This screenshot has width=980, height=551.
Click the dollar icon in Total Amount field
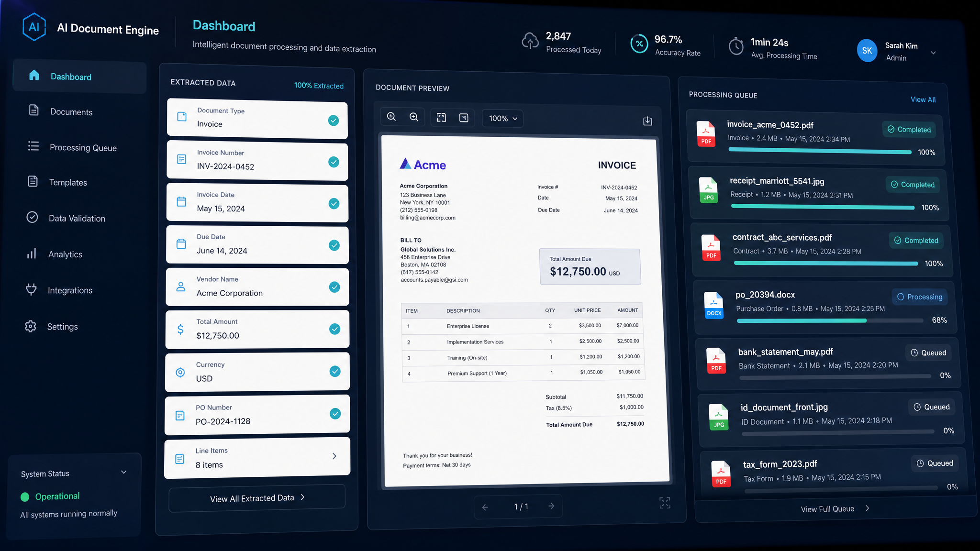click(x=180, y=329)
